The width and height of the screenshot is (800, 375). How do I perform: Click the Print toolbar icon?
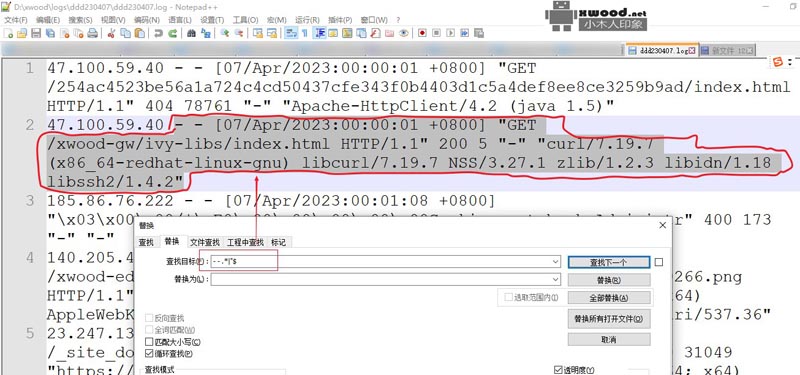click(x=92, y=33)
